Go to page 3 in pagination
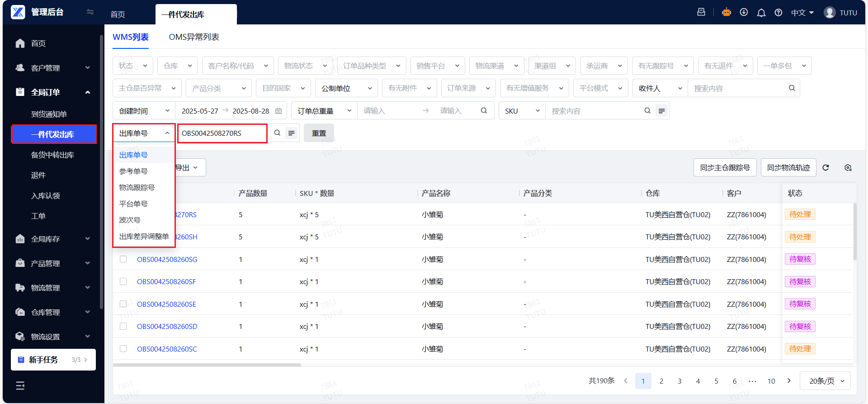 (679, 381)
